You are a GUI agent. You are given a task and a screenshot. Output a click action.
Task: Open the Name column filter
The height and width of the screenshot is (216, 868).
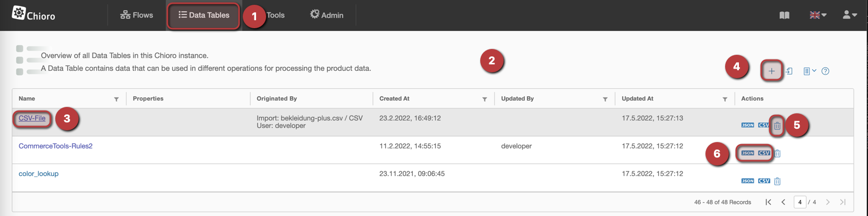116,99
